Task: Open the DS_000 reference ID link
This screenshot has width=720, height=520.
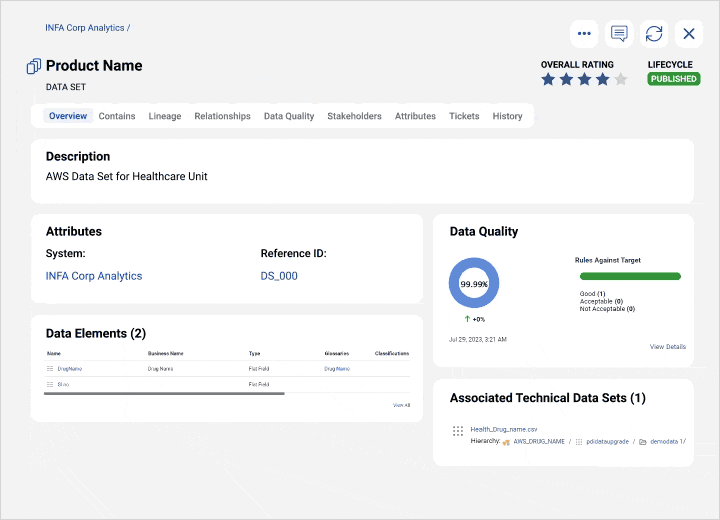Action: (x=279, y=276)
